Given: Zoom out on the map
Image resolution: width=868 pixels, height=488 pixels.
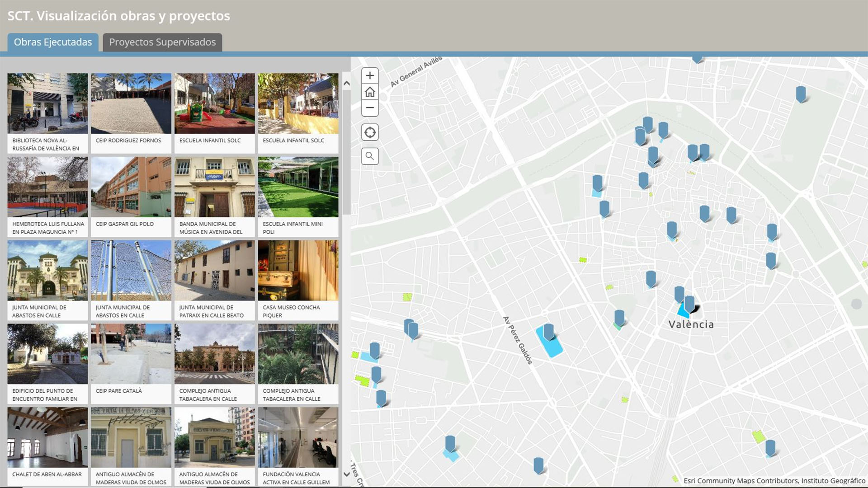Looking at the screenshot, I should 370,108.
